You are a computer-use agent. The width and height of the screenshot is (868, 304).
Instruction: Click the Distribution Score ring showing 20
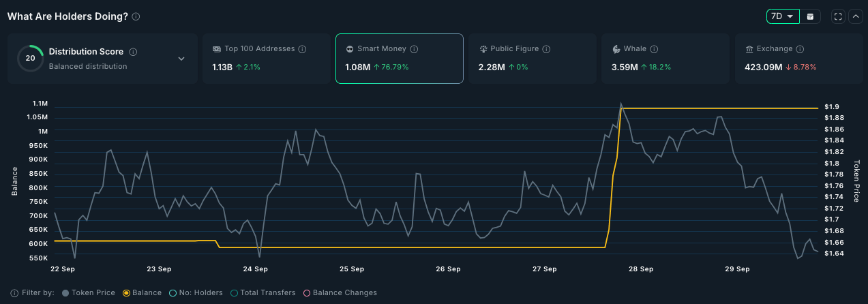[x=30, y=59]
